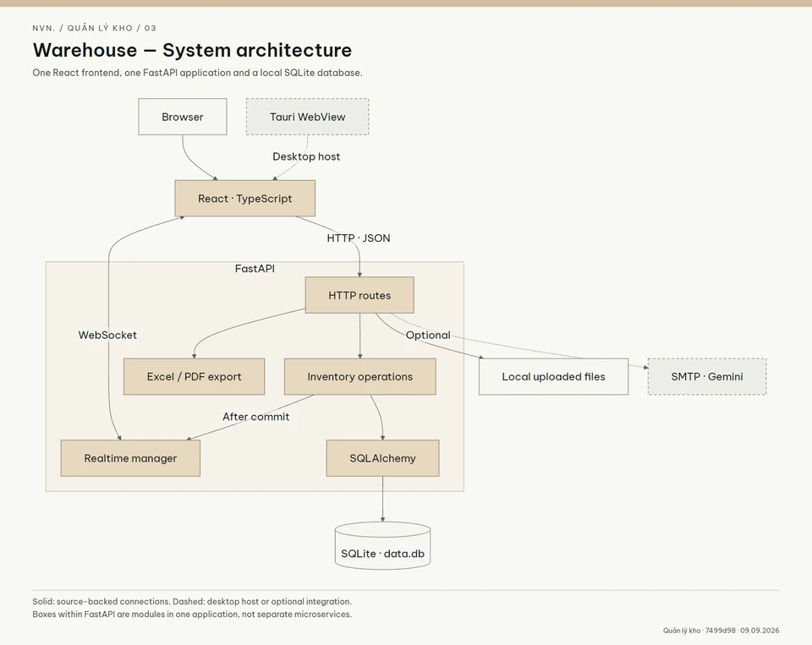Image resolution: width=812 pixels, height=645 pixels.
Task: Select the SQLite · data.db cylinder
Action: click(382, 545)
